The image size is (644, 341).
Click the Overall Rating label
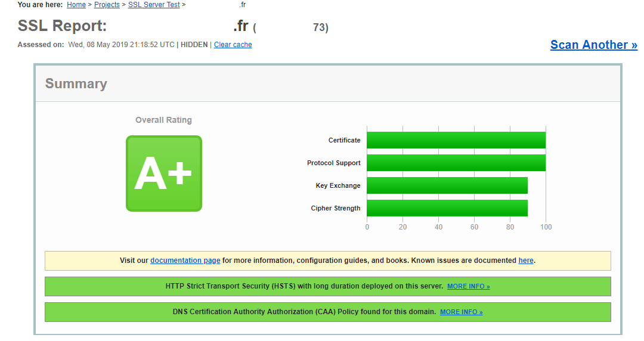pos(163,120)
